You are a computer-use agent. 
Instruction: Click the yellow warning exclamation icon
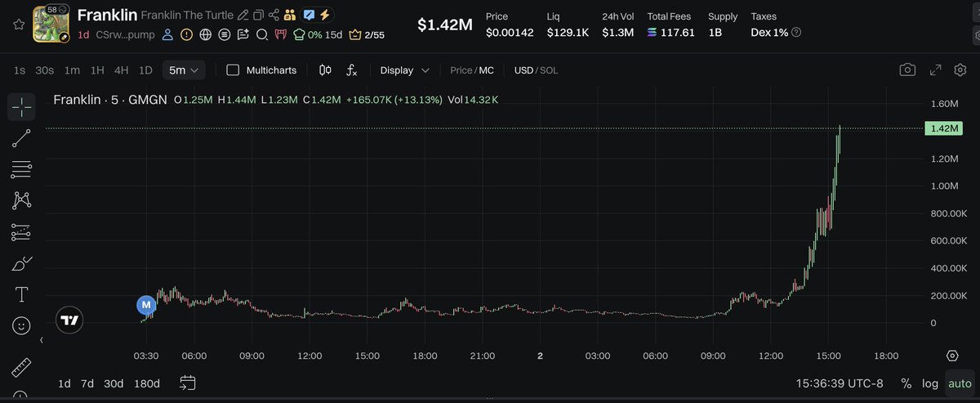click(x=186, y=34)
